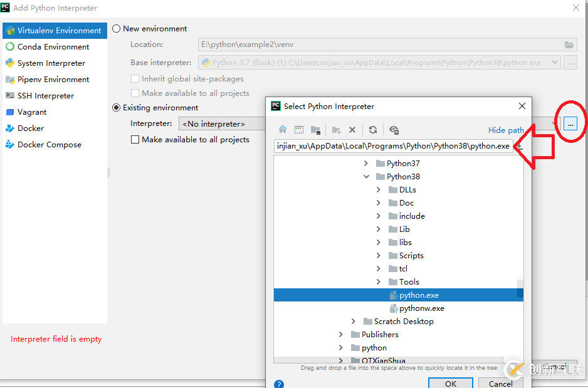
Task: Expand the include folder
Action: 379,216
